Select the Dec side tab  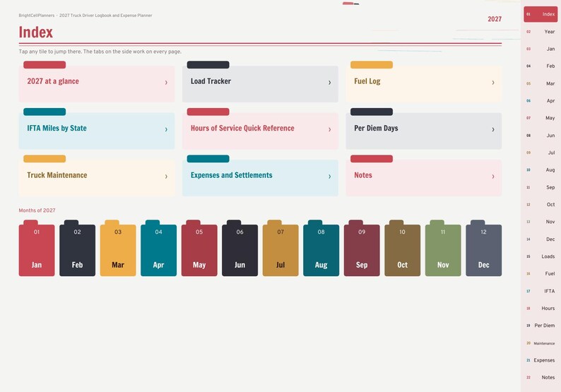pos(541,239)
